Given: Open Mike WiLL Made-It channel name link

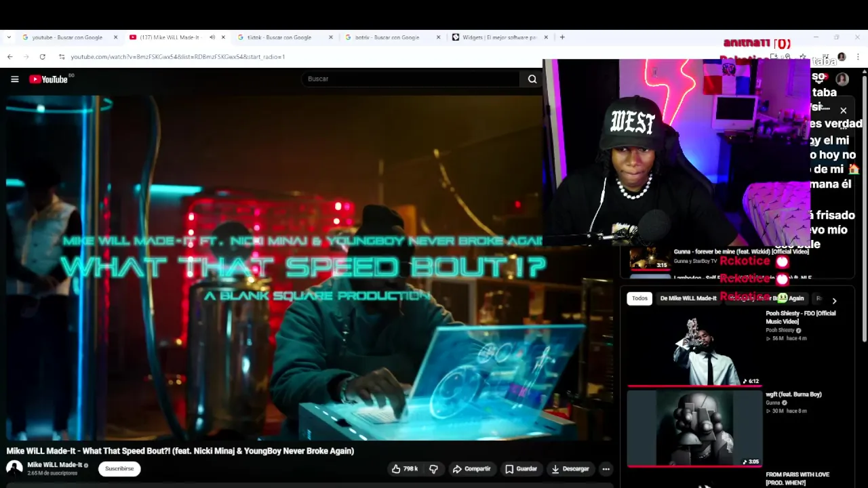Looking at the screenshot, I should coord(54,465).
